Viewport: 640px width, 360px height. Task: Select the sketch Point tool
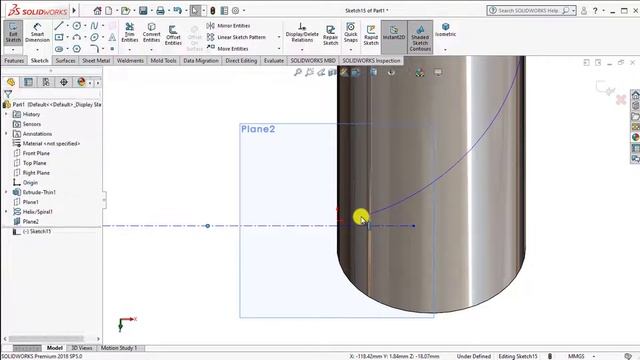click(112, 49)
